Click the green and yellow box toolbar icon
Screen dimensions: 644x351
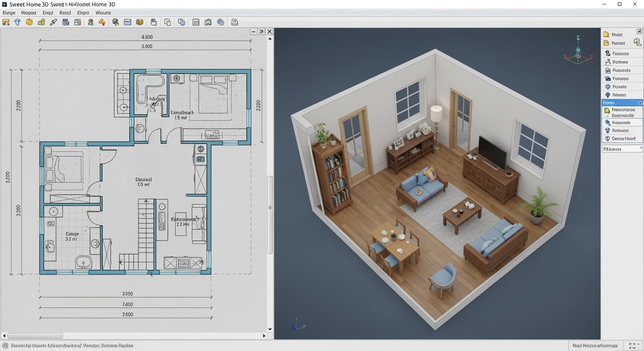(x=41, y=22)
